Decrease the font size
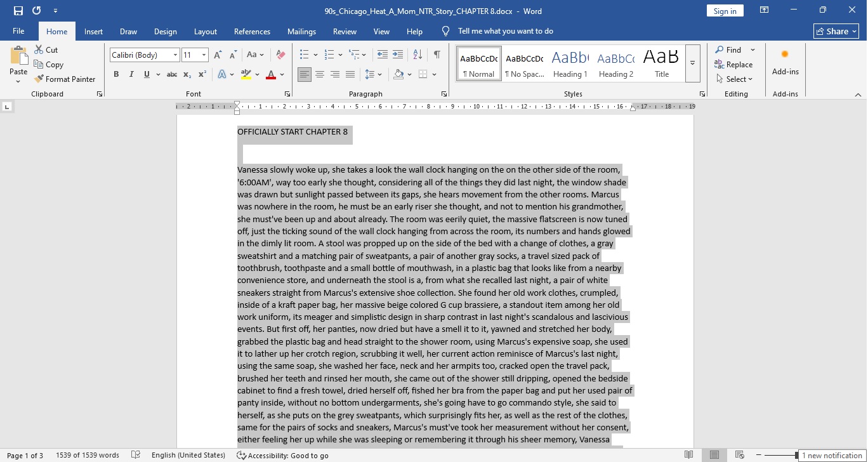The width and height of the screenshot is (868, 462). coord(233,55)
